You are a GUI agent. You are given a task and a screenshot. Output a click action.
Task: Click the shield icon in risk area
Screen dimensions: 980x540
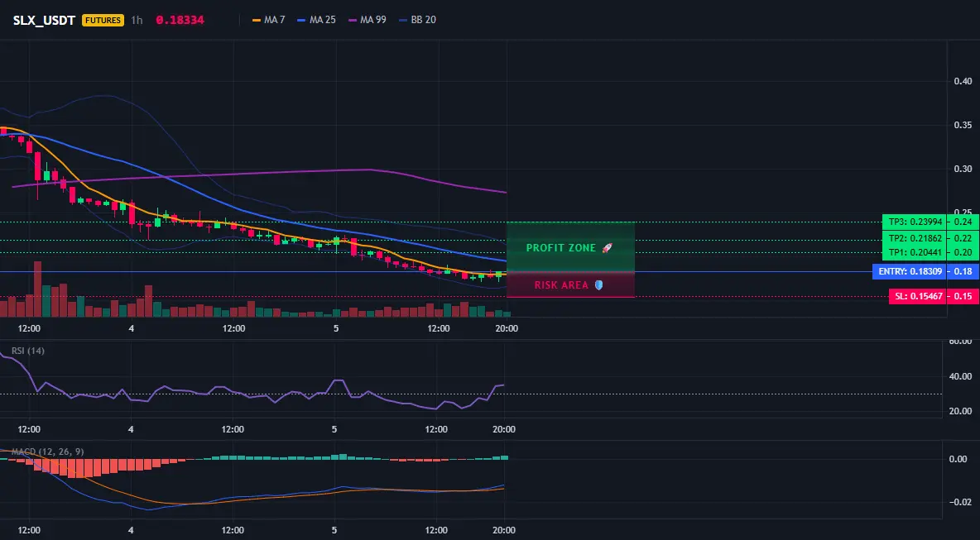click(x=598, y=285)
